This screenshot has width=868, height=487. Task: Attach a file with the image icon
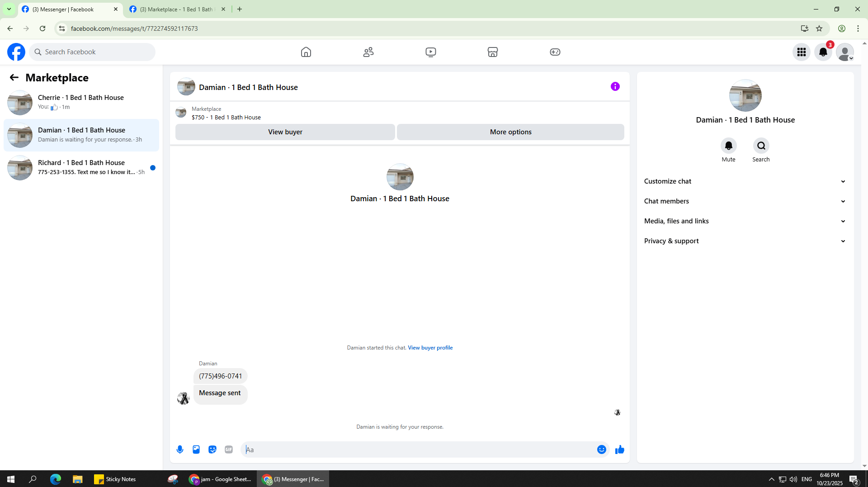[x=196, y=449]
